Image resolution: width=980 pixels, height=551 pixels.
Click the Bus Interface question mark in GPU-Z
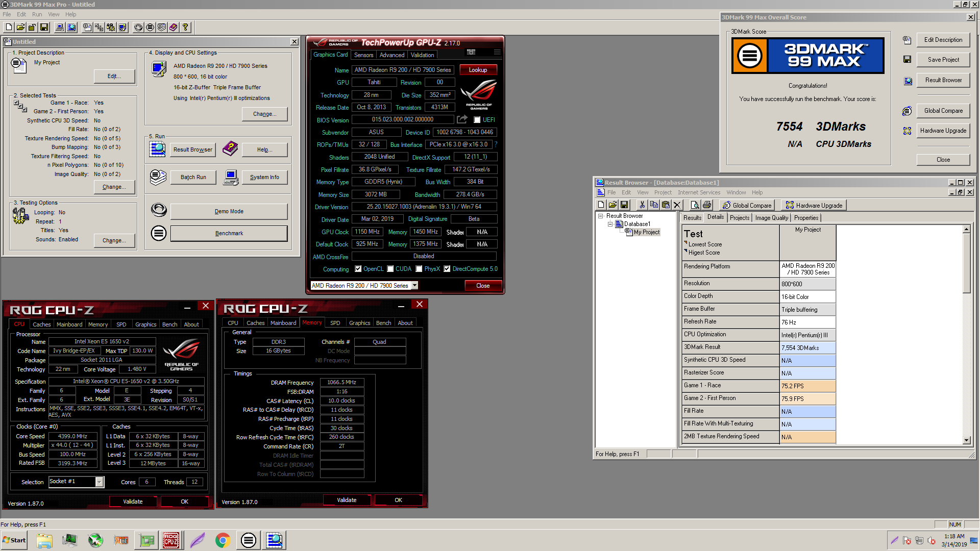[496, 144]
